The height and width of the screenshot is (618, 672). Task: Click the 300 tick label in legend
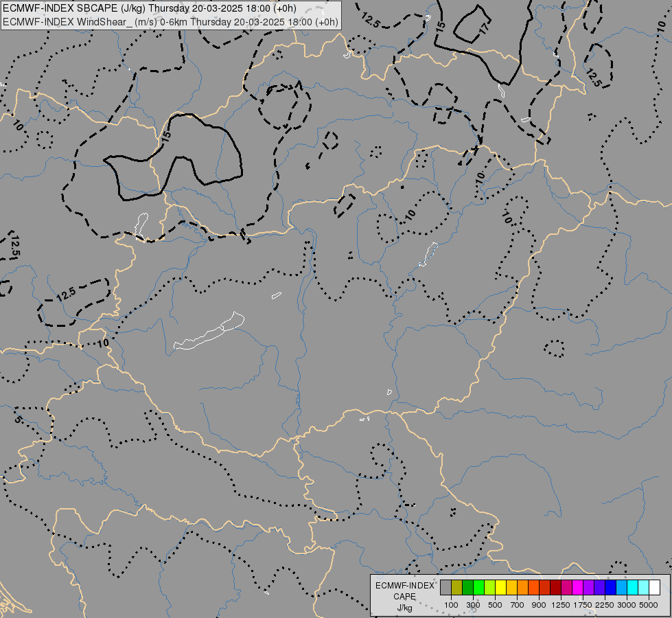point(473,605)
